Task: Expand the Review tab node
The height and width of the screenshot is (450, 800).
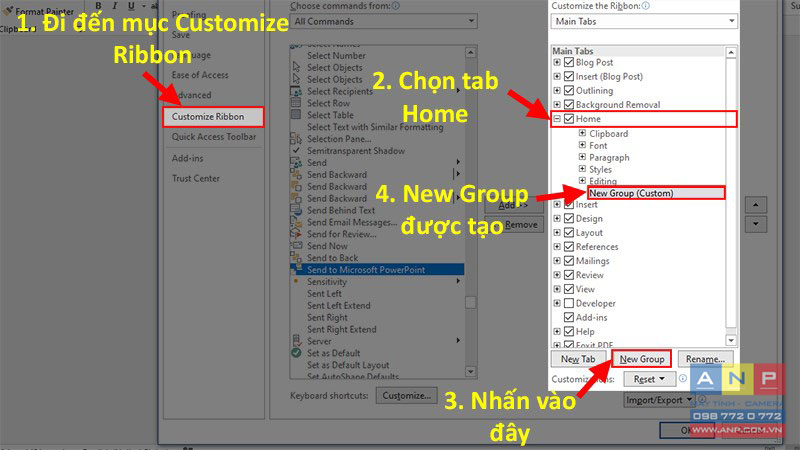Action: [x=557, y=275]
